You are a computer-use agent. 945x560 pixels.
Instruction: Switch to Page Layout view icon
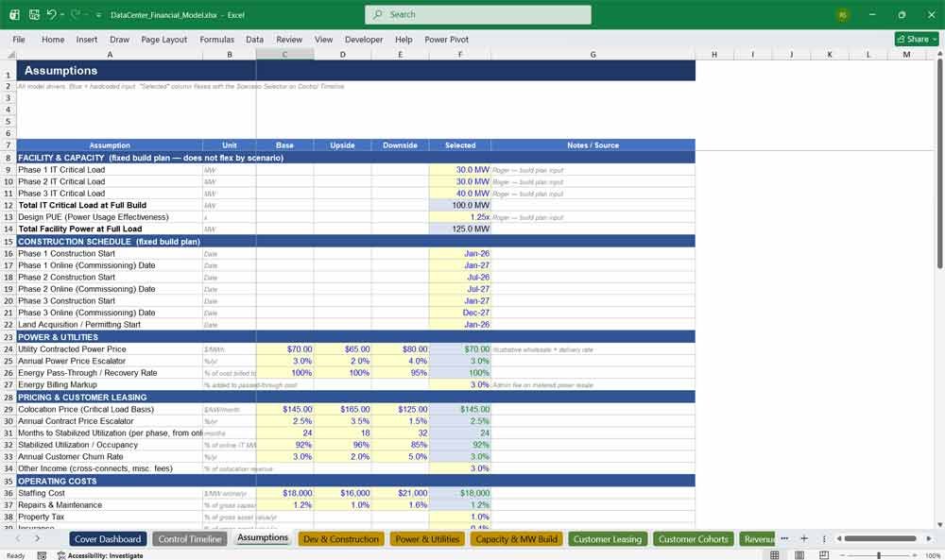(x=799, y=555)
